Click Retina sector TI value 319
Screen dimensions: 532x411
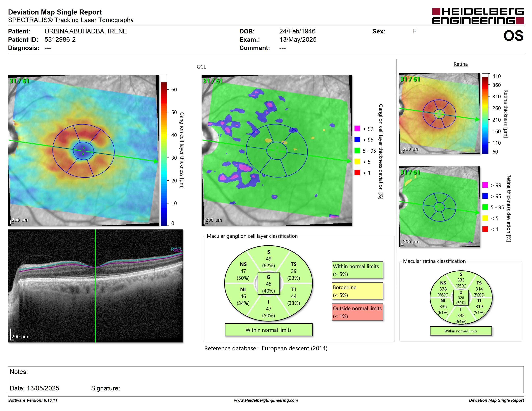click(x=479, y=307)
